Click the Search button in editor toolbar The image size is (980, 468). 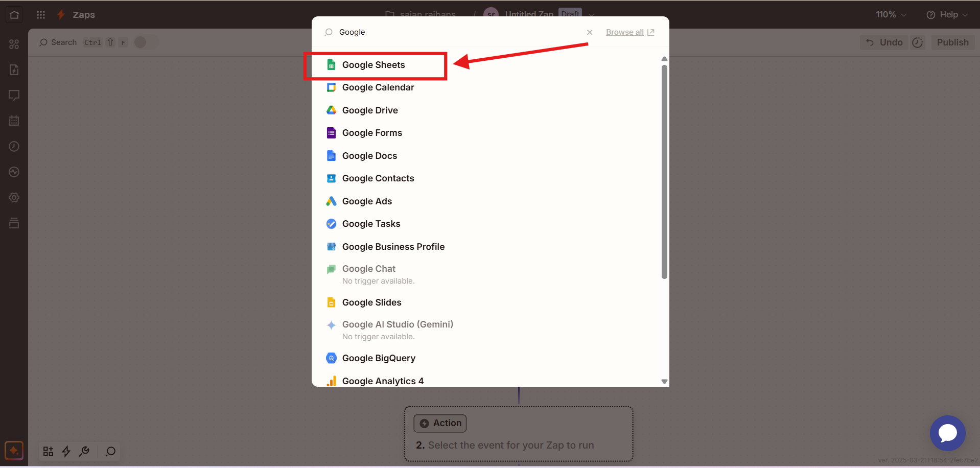(x=58, y=42)
